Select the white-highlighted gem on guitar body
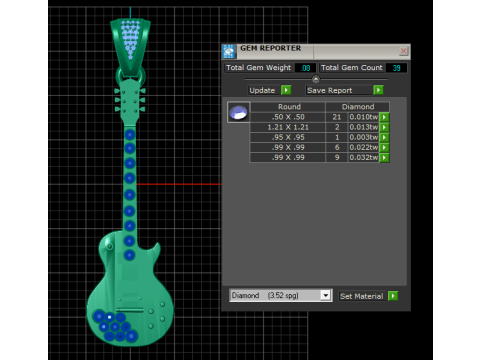This screenshot has width=480, height=360. click(x=109, y=317)
